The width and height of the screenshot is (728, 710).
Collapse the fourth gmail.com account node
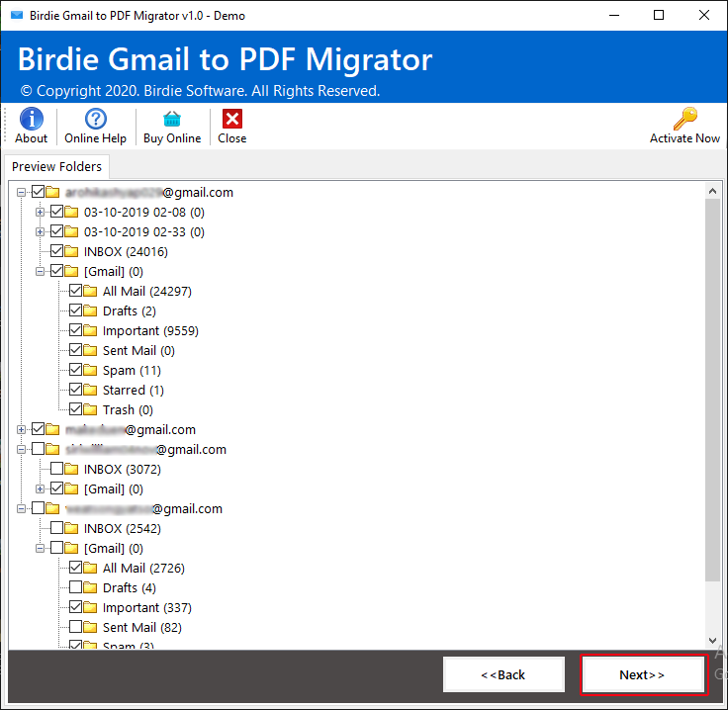click(x=21, y=508)
